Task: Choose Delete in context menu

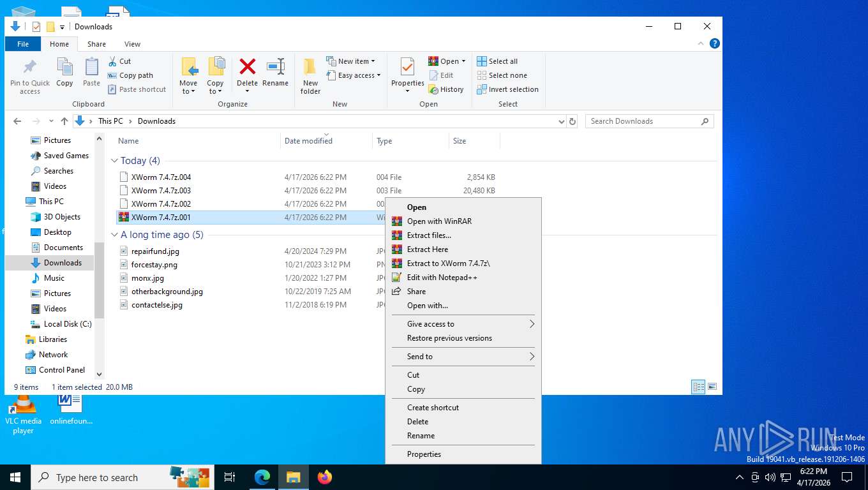Action: tap(463, 422)
